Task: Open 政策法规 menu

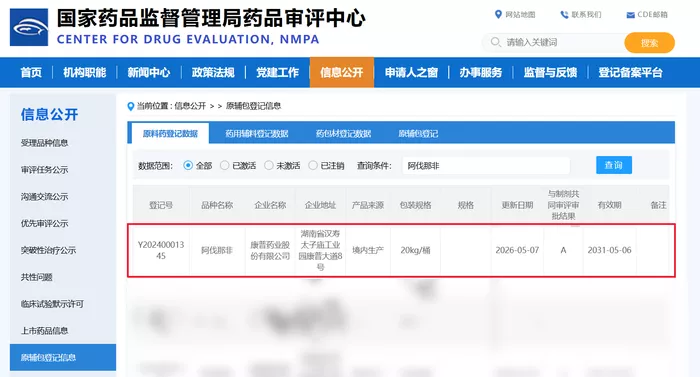Action: (x=213, y=72)
